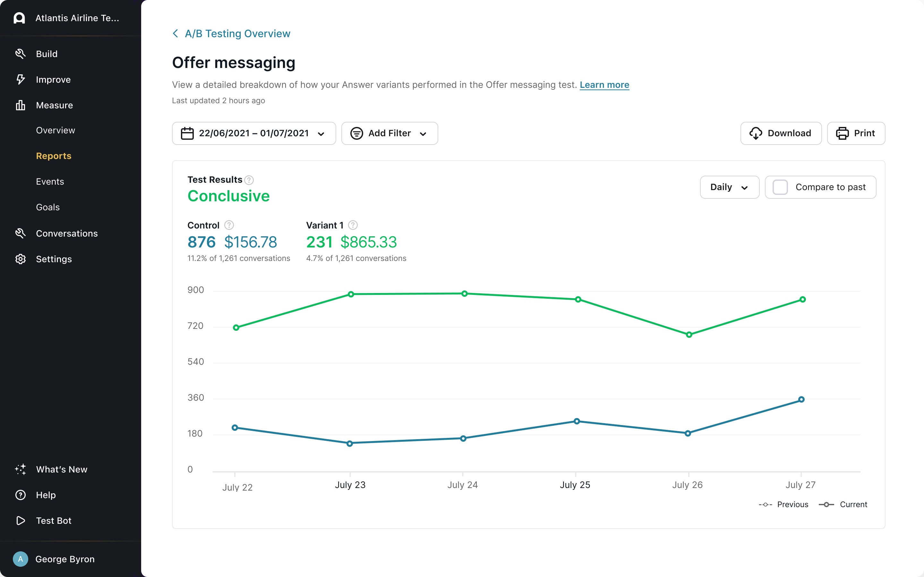Click the Measure bar chart icon

20,105
